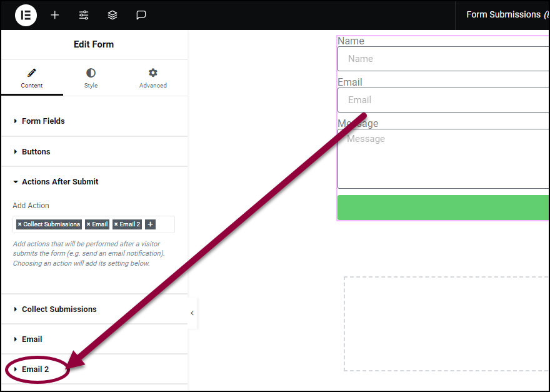Remove the Email action tag
The image size is (550, 392).
(88, 224)
